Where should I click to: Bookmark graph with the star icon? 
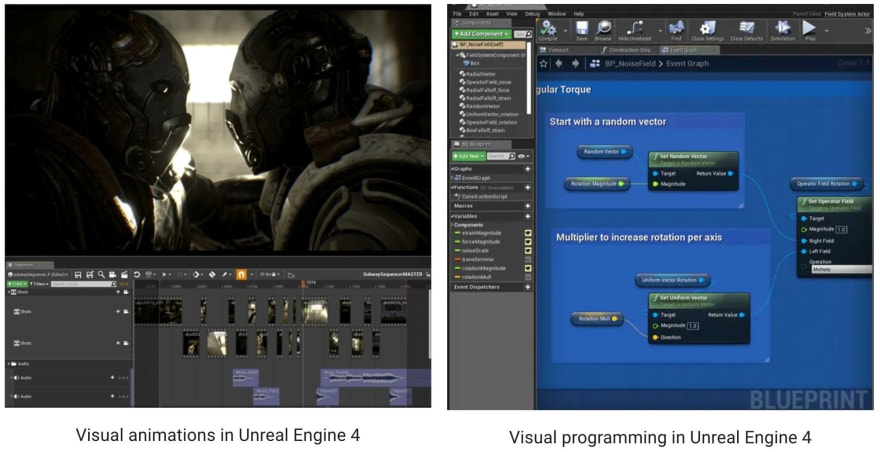point(543,63)
